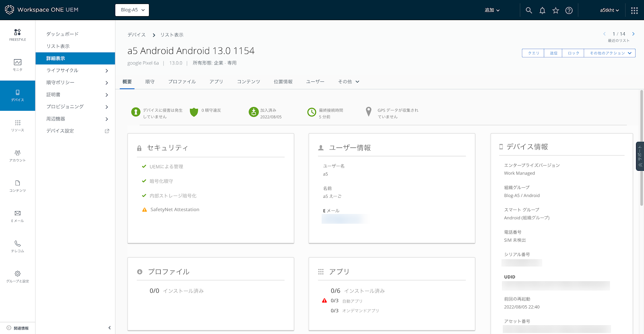Open the Eメール sidebar section
Viewport: 644px width, 334px height.
[17, 216]
